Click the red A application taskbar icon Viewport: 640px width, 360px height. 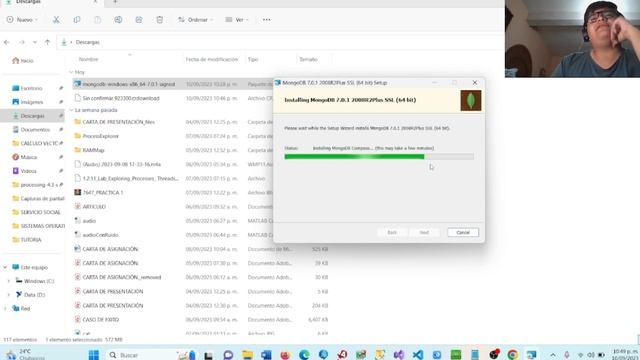point(342,355)
